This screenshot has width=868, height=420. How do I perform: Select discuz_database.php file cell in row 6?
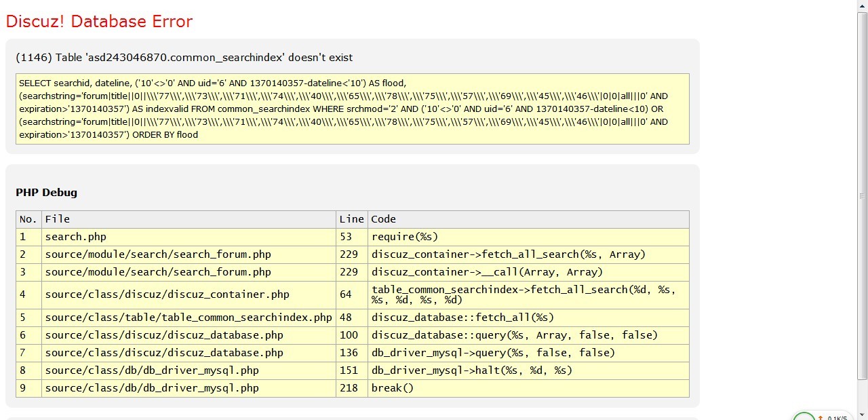pos(189,335)
